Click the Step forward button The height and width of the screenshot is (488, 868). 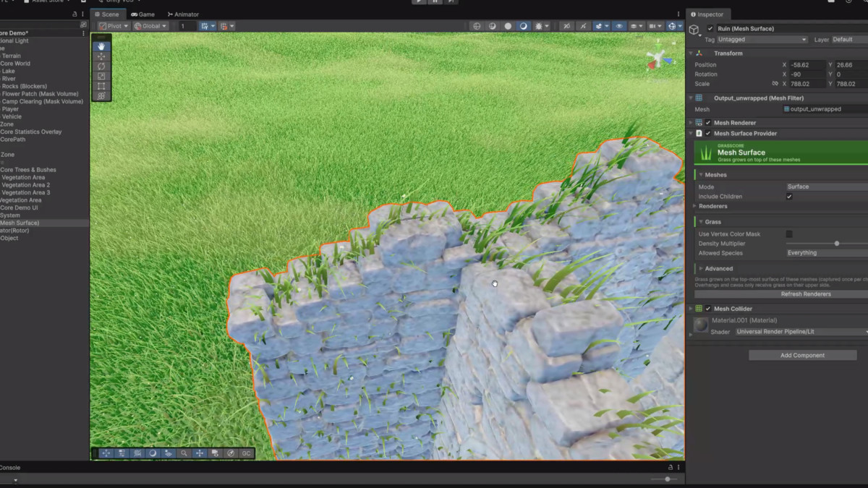pos(451,1)
